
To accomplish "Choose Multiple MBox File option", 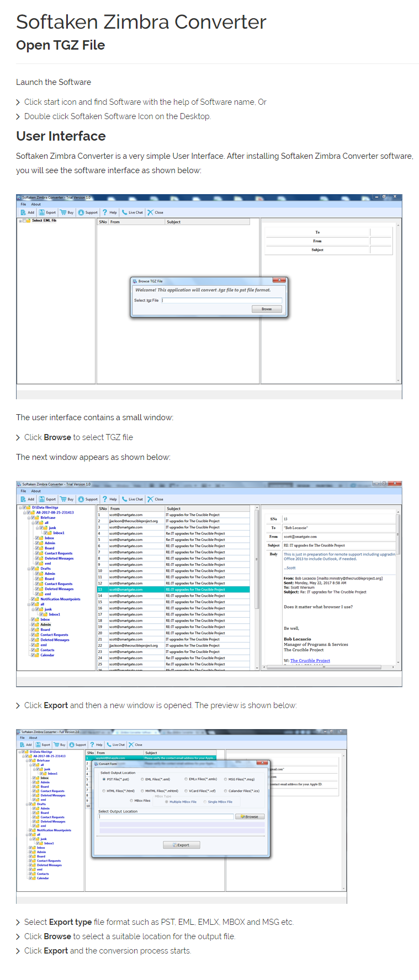I will [167, 802].
